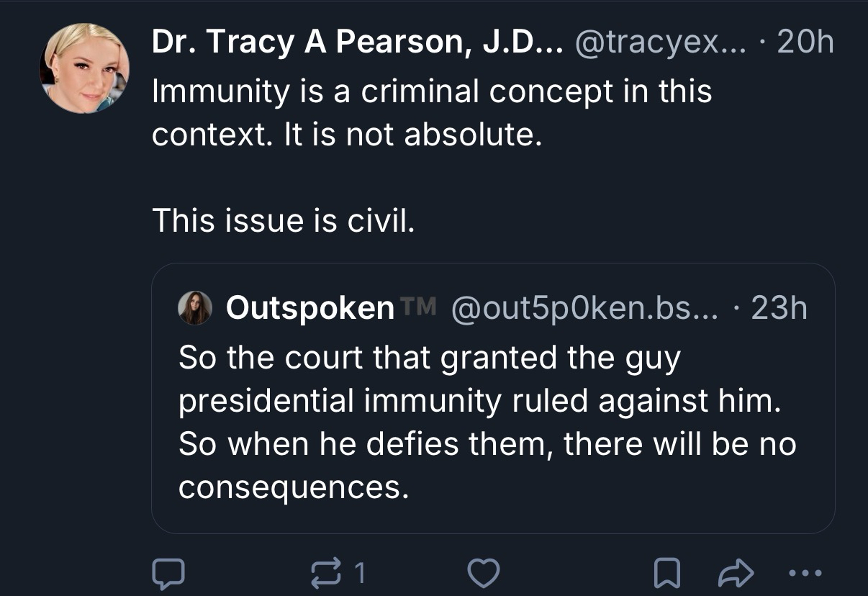This screenshot has width=868, height=596.
Task: Click Outspoken's small avatar in quoted post
Action: (x=194, y=308)
